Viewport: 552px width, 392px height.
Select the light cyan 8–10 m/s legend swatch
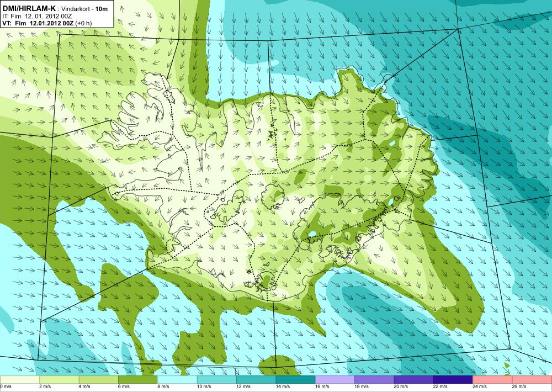point(177,380)
